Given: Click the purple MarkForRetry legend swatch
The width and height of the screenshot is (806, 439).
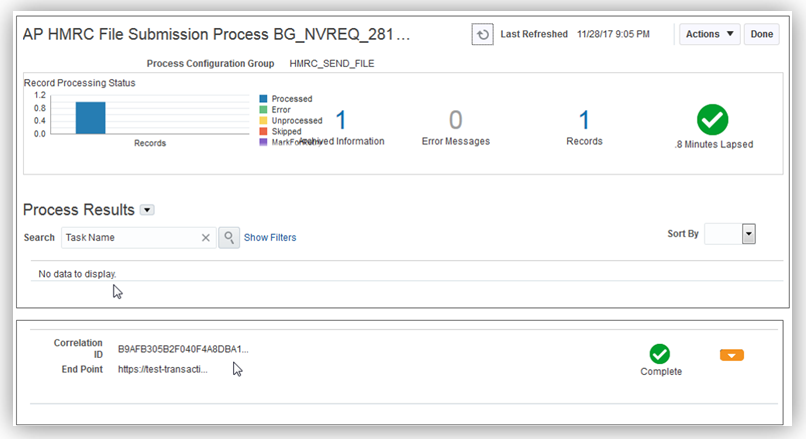Looking at the screenshot, I should (263, 142).
